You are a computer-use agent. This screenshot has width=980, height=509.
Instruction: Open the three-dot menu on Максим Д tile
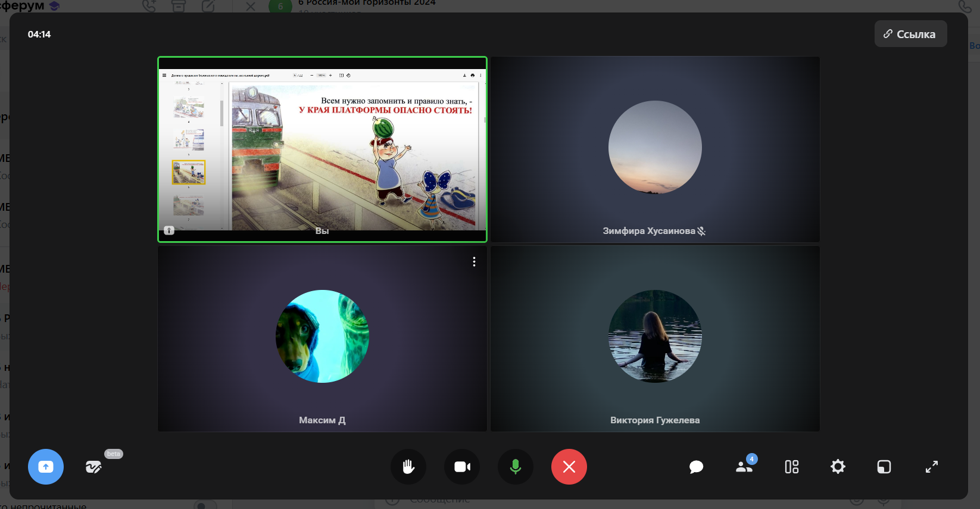coord(474,262)
